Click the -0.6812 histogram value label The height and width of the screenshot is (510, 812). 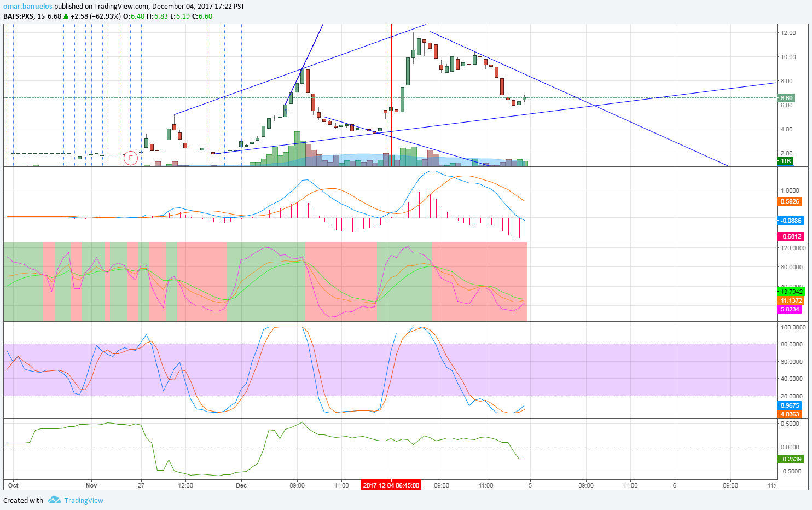[791, 236]
